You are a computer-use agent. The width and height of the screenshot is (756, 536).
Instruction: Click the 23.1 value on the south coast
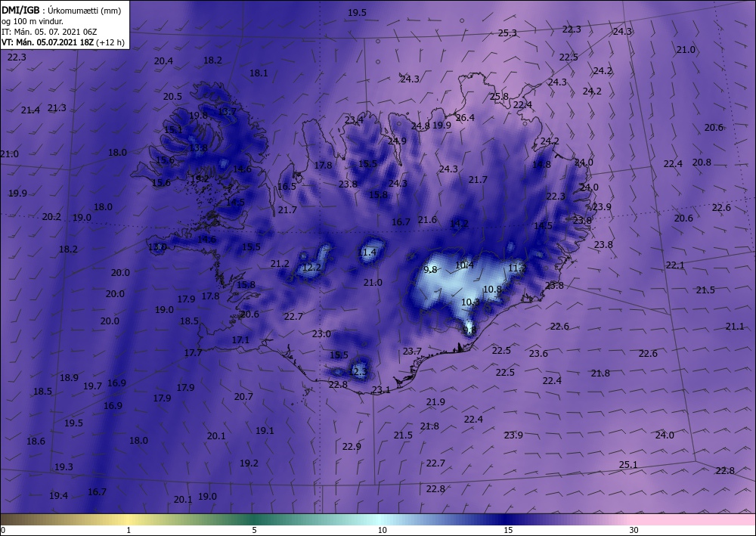point(381,390)
